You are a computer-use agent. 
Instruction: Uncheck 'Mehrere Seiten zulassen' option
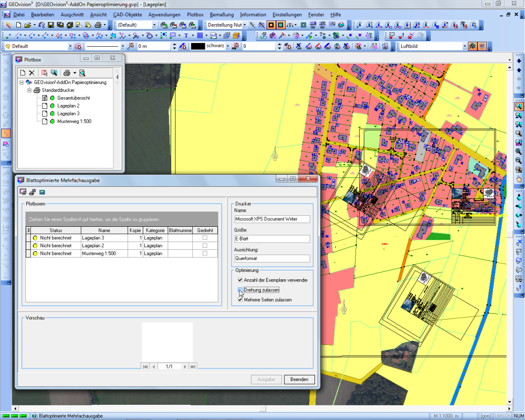tap(240, 300)
